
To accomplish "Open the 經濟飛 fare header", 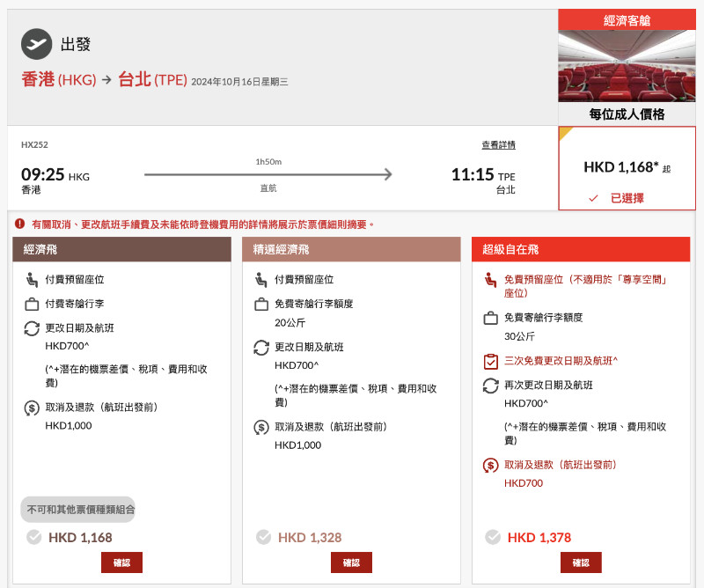I will (121, 249).
